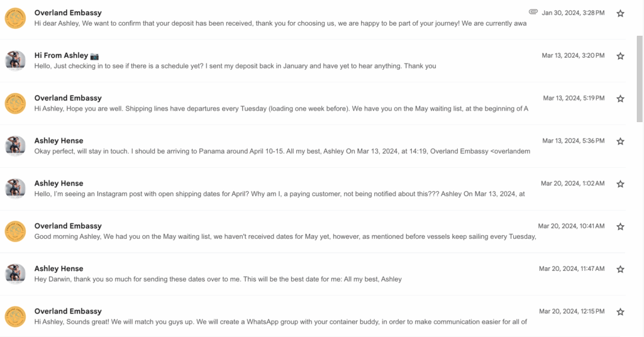Screen dimensions: 644x337
Task: Expand the 'Hey Darwin' reply message
Action: coord(218,279)
